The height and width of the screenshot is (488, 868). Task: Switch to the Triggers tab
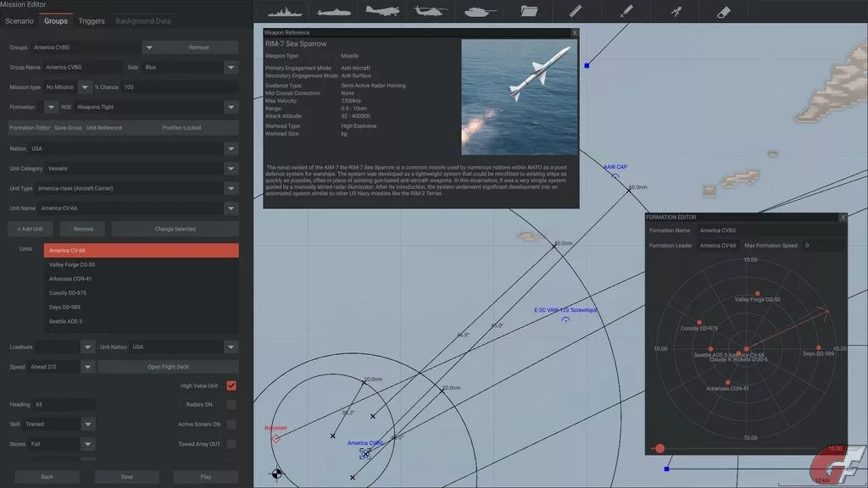pyautogui.click(x=92, y=20)
